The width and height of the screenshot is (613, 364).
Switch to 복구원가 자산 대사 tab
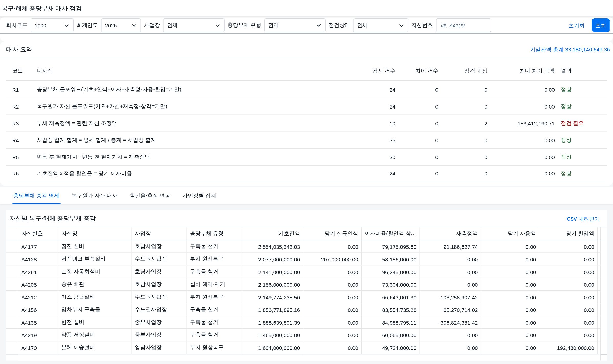click(x=95, y=196)
